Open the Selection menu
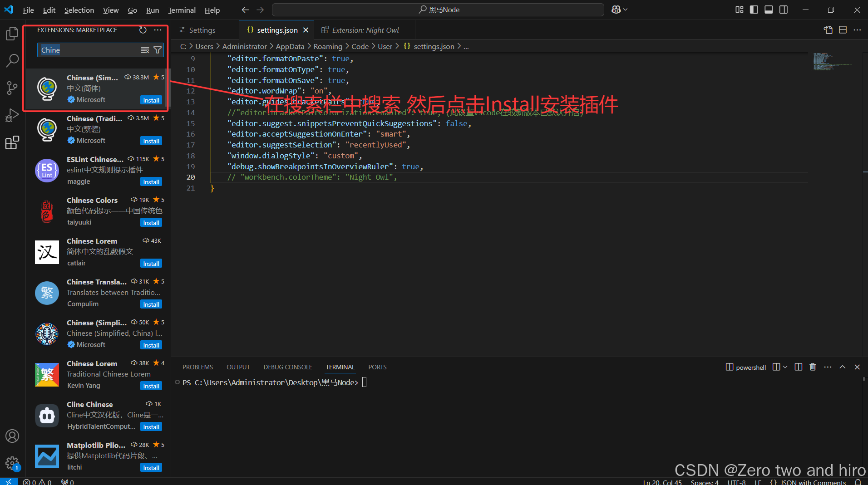Screen dimensions: 868x485 79,10
